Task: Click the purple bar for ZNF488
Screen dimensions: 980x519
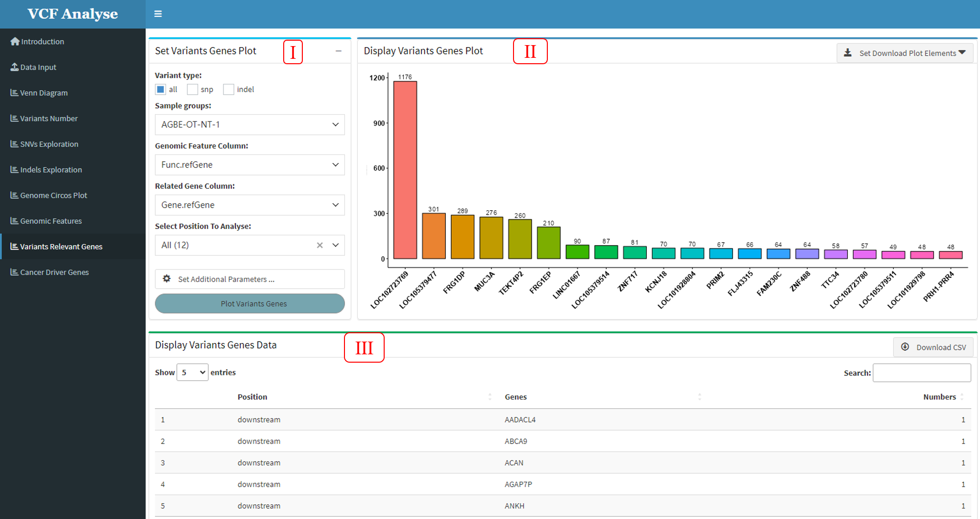Action: [807, 254]
